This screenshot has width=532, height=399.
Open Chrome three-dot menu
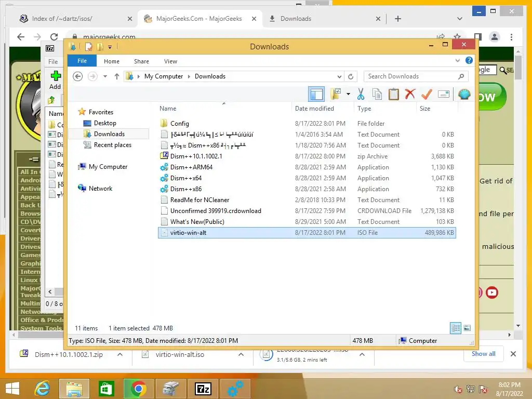(511, 37)
